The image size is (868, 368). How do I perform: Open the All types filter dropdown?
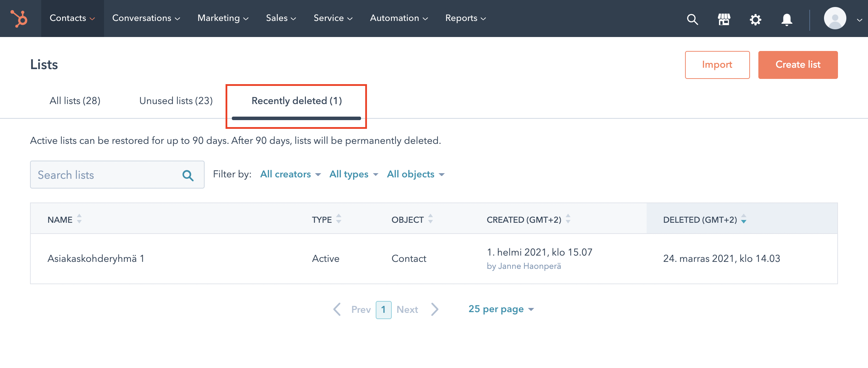click(x=354, y=174)
